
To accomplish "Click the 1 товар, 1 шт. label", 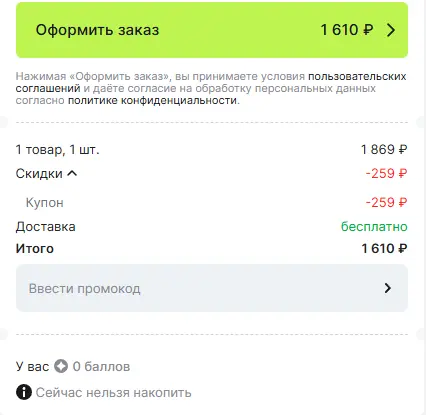I will 57,150.
